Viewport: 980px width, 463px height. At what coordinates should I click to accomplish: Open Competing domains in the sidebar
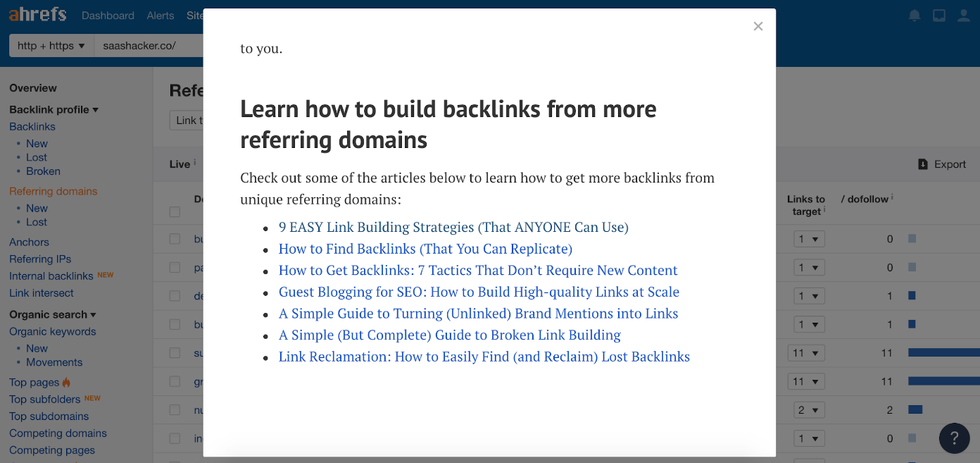pyautogui.click(x=58, y=433)
